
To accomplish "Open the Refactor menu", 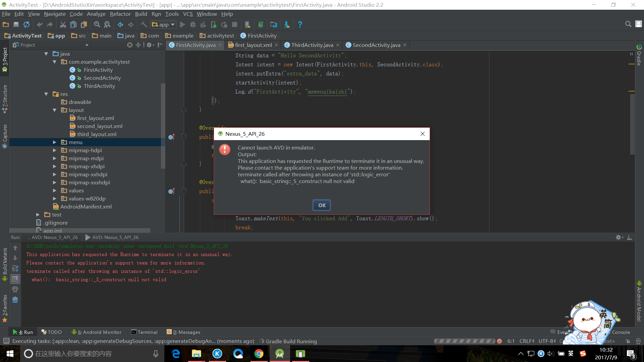I will coord(120,14).
